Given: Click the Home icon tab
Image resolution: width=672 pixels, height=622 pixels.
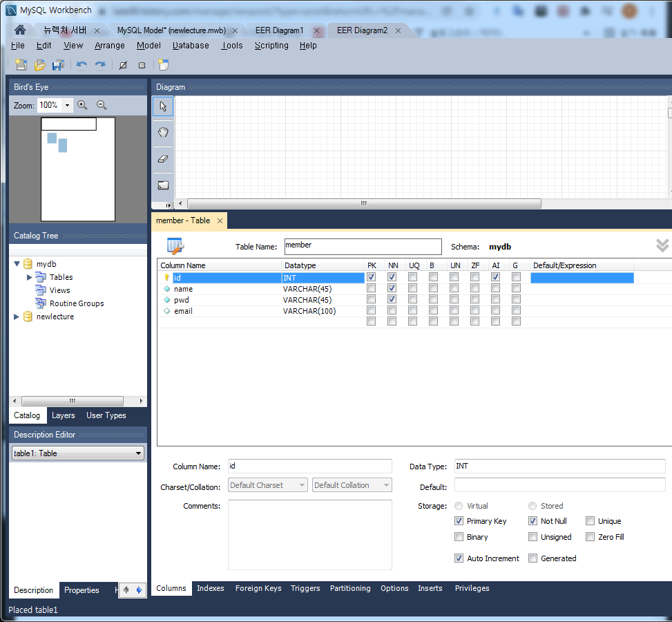Looking at the screenshot, I should 20,30.
